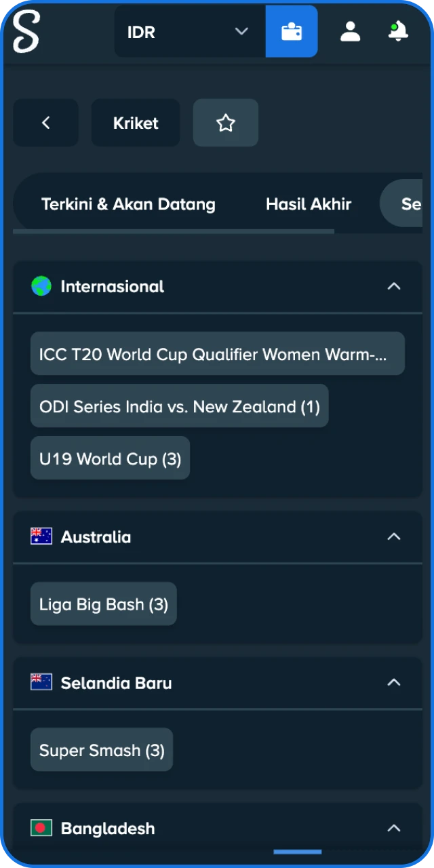Open the bet slip briefcase icon
The image size is (434, 868).
pos(291,31)
